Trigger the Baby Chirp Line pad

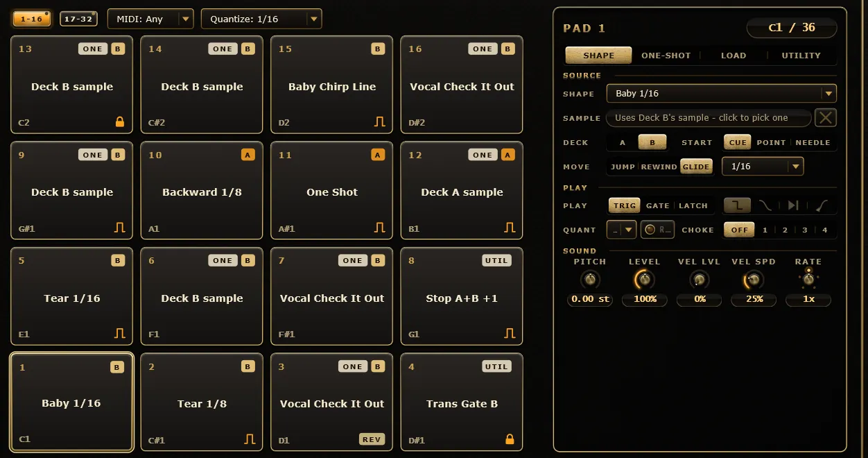[x=332, y=85]
